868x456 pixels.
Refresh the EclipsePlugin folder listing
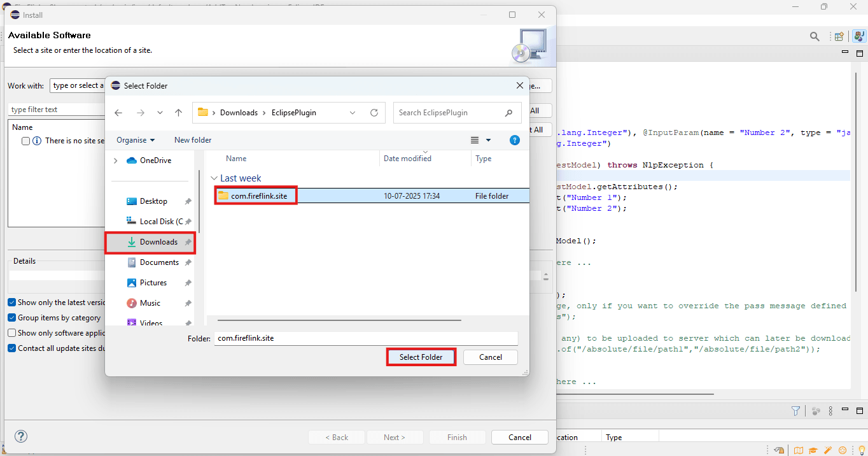tap(374, 113)
